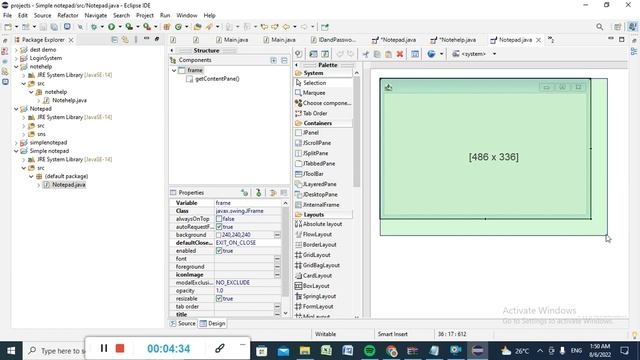The width and height of the screenshot is (640, 360).
Task: Click the background color swatch
Action: (218, 235)
